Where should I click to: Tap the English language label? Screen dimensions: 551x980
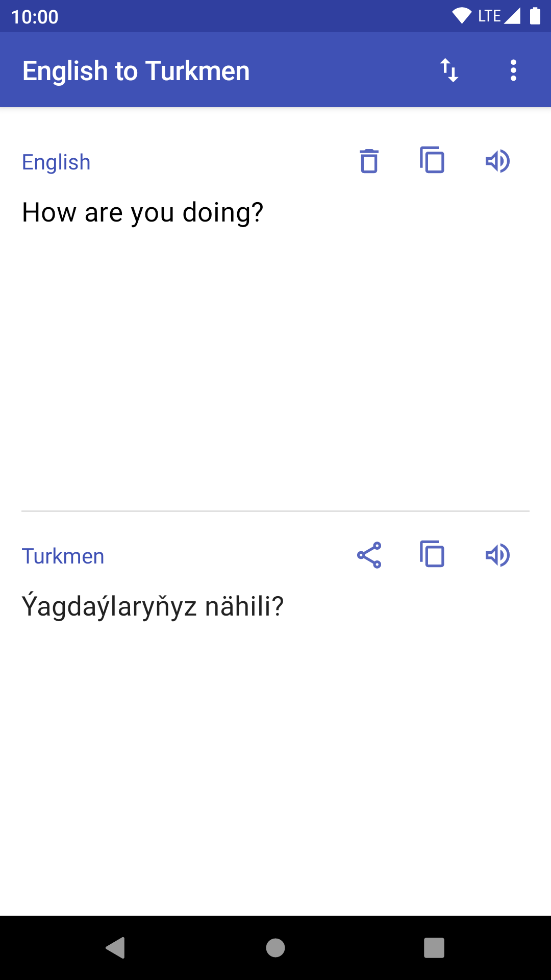pos(56,162)
